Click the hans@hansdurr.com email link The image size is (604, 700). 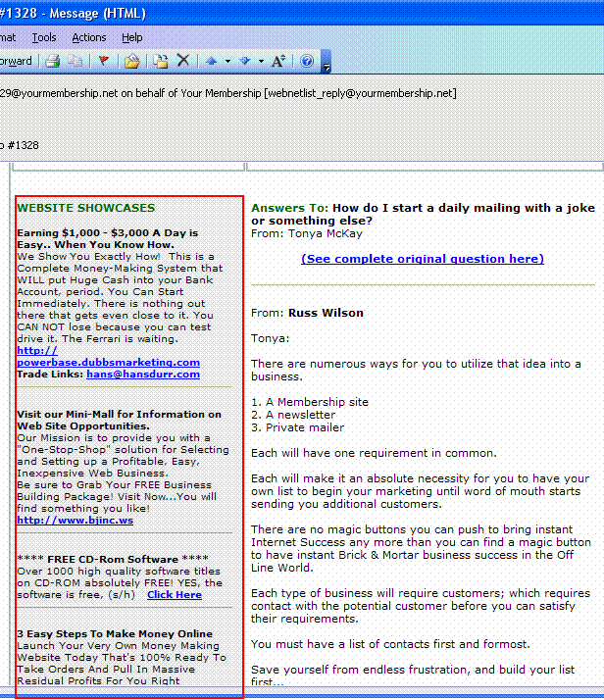coord(143,375)
